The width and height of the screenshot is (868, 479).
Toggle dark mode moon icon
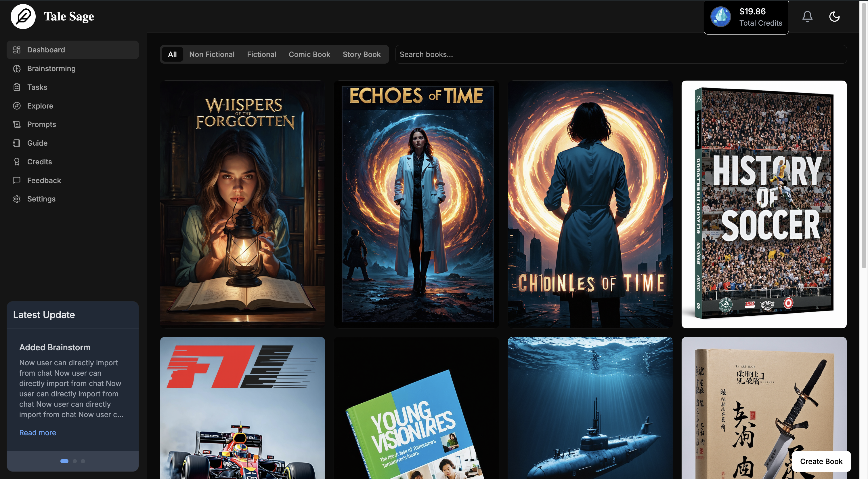click(834, 16)
